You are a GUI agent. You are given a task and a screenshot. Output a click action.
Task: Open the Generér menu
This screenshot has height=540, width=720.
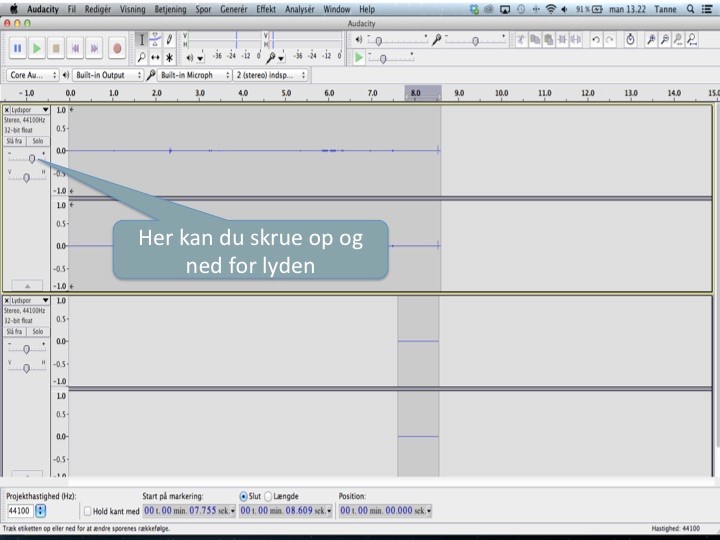pos(233,9)
